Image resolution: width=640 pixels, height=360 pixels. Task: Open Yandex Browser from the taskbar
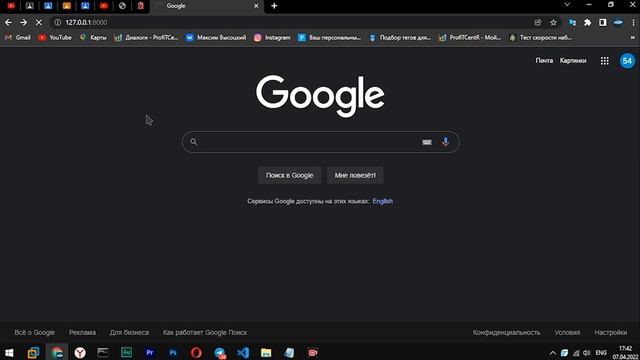(80, 352)
